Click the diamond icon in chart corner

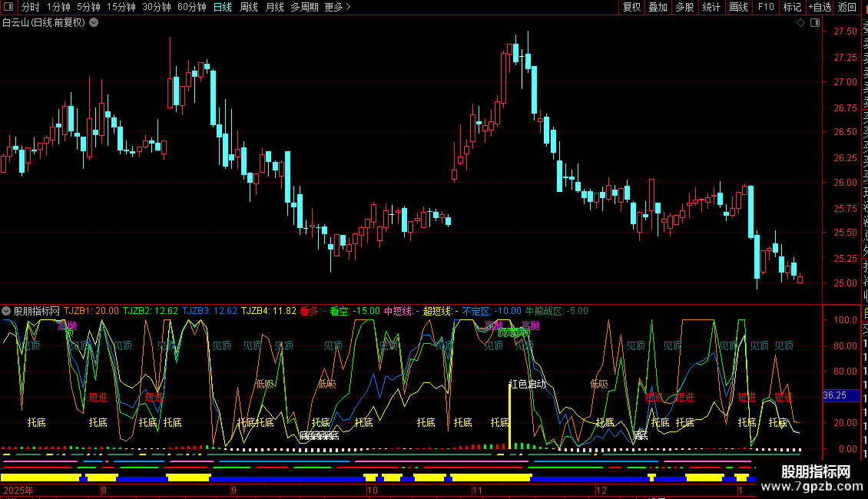click(x=800, y=23)
